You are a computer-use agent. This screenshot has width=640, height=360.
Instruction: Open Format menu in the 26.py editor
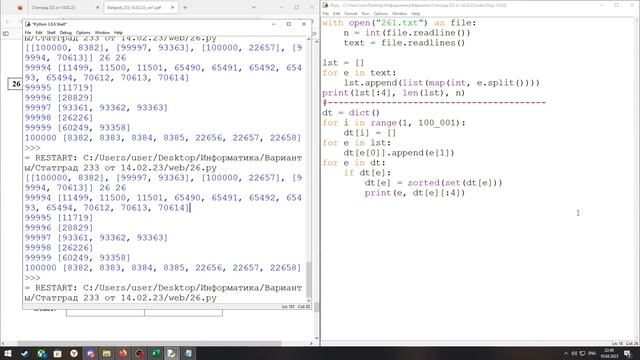[351, 13]
